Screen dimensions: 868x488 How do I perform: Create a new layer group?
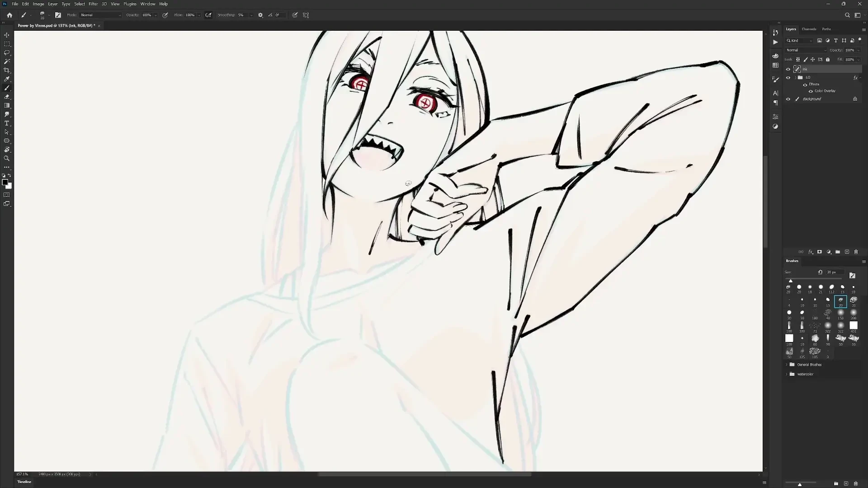pos(838,252)
